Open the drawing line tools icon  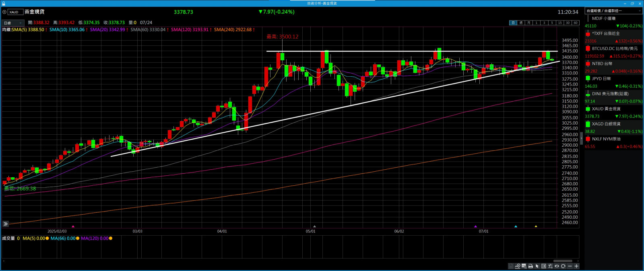[518, 266]
